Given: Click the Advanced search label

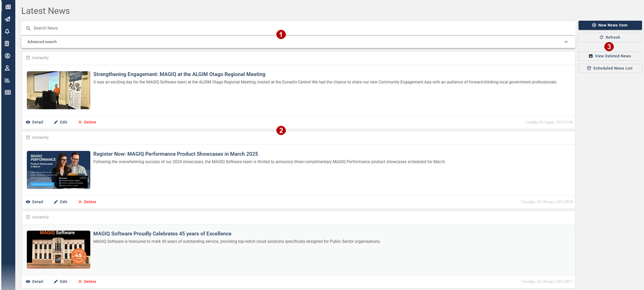Looking at the screenshot, I should point(42,42).
